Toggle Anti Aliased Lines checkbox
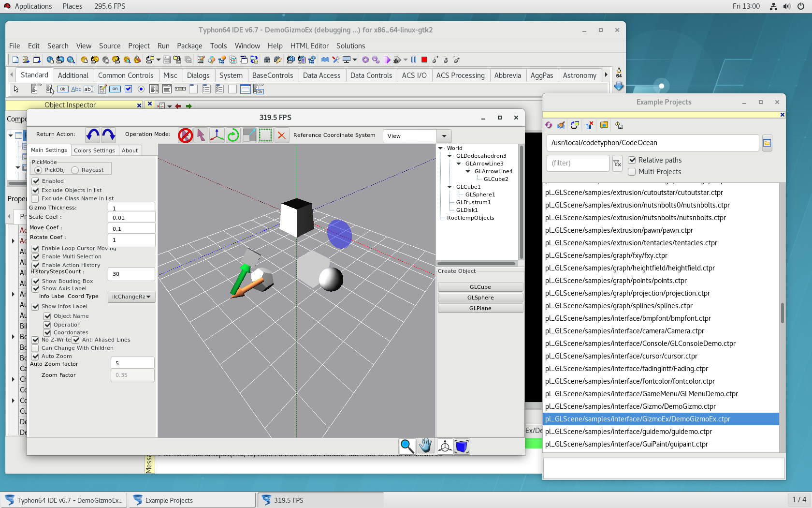 pyautogui.click(x=76, y=340)
